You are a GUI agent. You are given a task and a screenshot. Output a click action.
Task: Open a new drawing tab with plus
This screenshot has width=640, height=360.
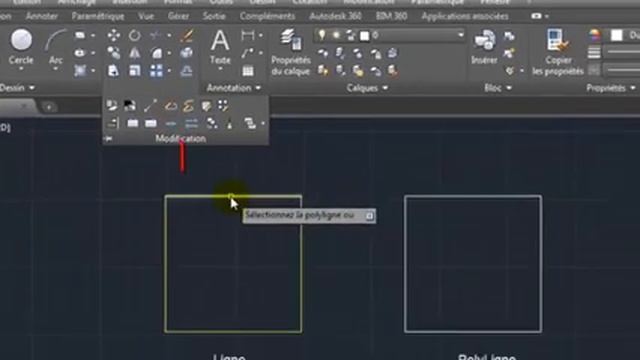point(49,107)
